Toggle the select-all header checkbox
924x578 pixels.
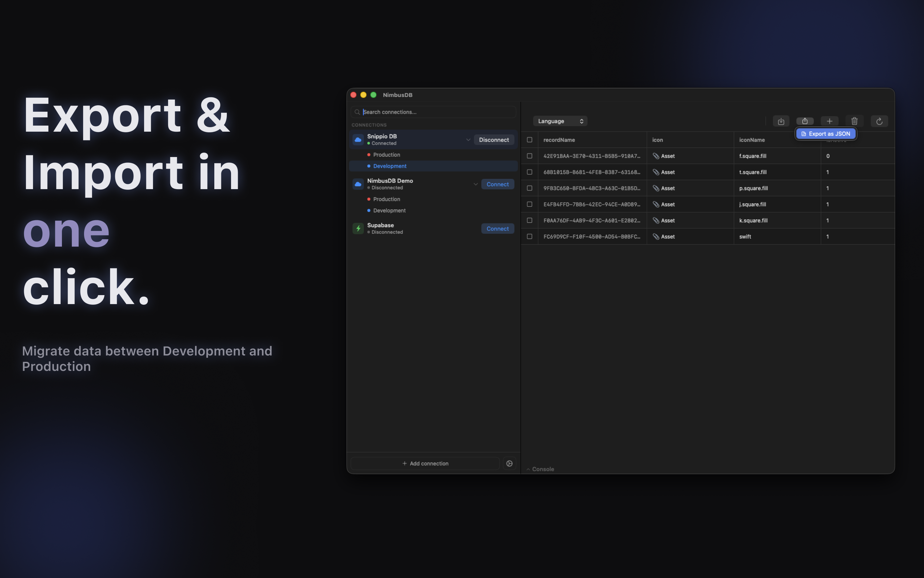click(x=530, y=140)
